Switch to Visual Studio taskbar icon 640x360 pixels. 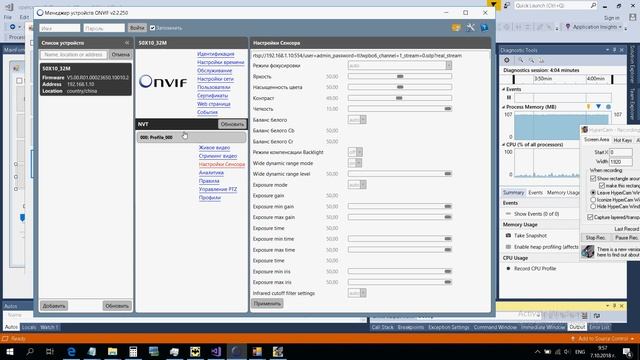(x=216, y=351)
